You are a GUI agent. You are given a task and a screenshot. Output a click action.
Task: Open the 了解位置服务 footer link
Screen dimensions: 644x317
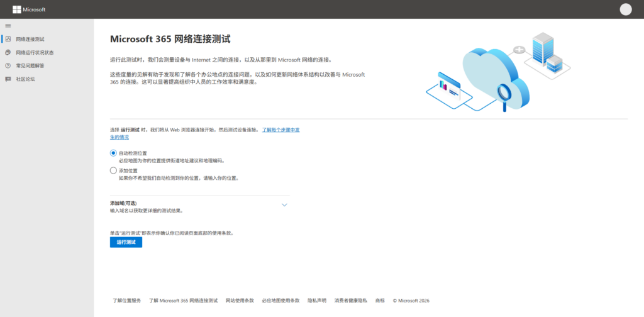coord(127,301)
